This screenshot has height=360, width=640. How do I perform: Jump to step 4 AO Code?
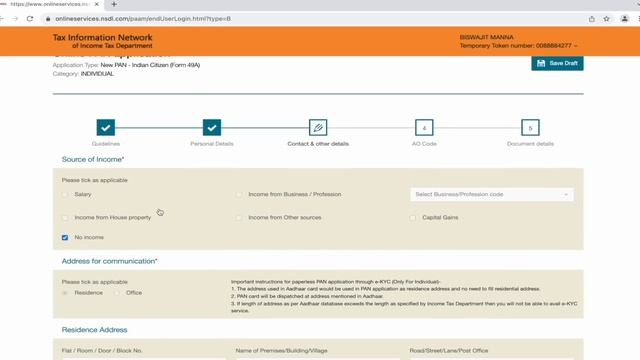click(424, 127)
